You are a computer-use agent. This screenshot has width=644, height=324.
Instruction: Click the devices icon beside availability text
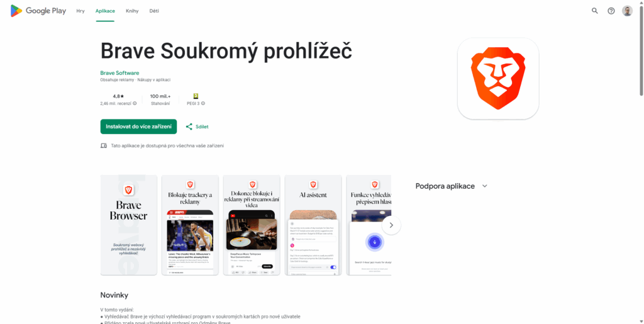(x=104, y=146)
